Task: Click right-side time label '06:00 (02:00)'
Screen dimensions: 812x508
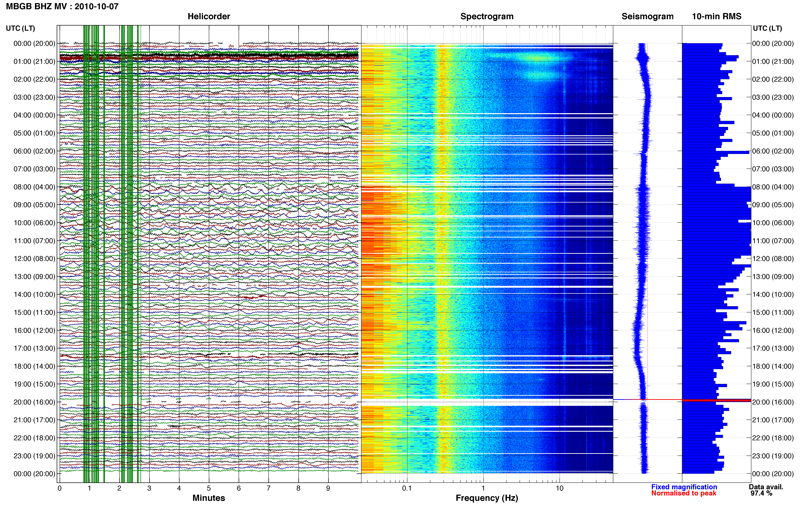Action: [x=773, y=151]
